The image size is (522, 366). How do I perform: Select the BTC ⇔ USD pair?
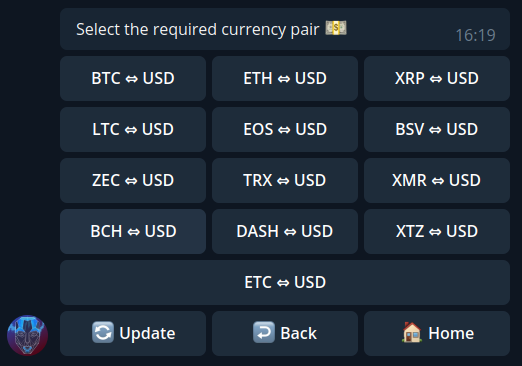coord(133,78)
